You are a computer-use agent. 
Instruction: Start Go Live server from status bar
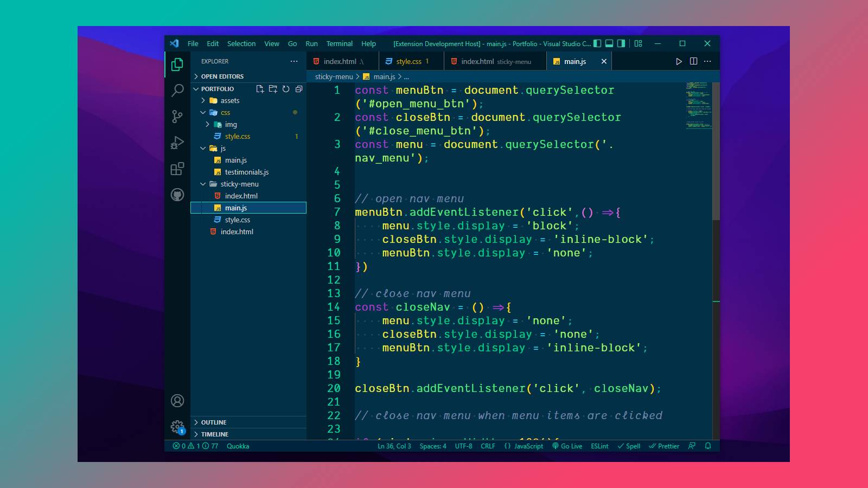coord(567,446)
